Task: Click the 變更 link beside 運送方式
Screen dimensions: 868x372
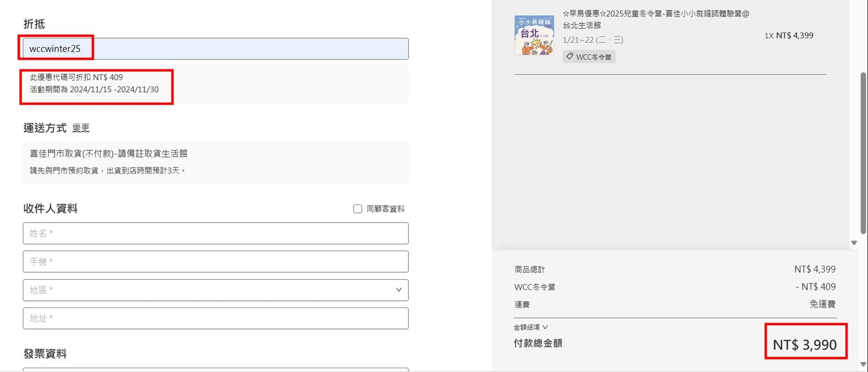Action: click(x=81, y=128)
